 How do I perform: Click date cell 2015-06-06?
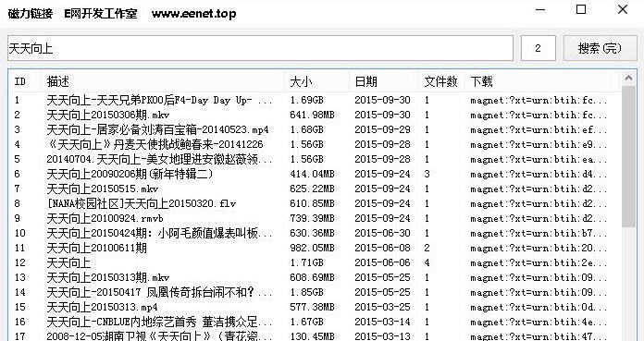point(382,262)
